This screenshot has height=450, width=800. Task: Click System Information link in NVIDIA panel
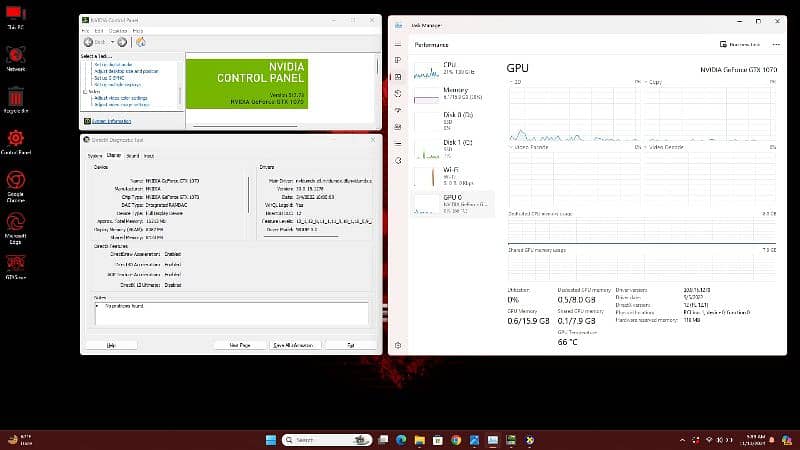(x=111, y=120)
